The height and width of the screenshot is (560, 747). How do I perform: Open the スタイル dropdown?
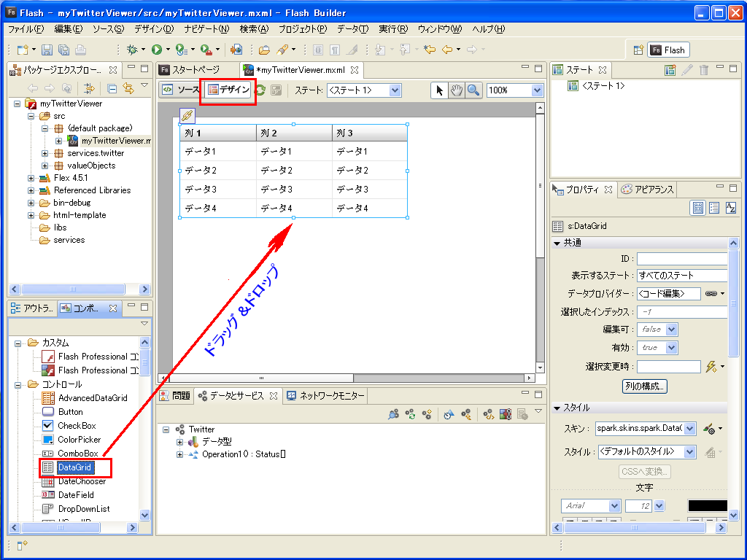pyautogui.click(x=689, y=452)
